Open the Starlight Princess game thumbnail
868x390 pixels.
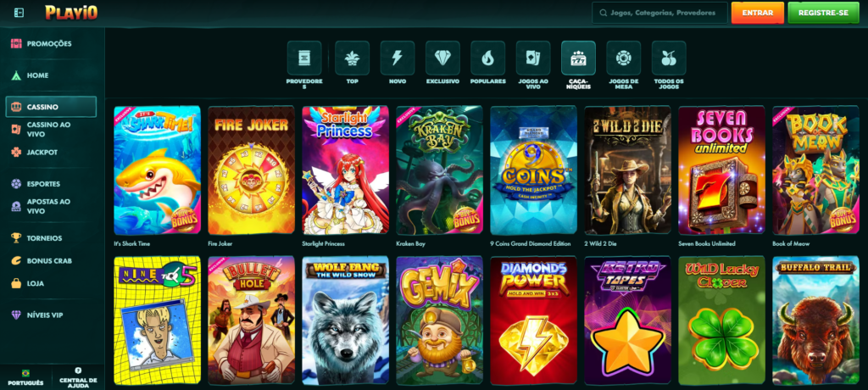click(x=346, y=170)
